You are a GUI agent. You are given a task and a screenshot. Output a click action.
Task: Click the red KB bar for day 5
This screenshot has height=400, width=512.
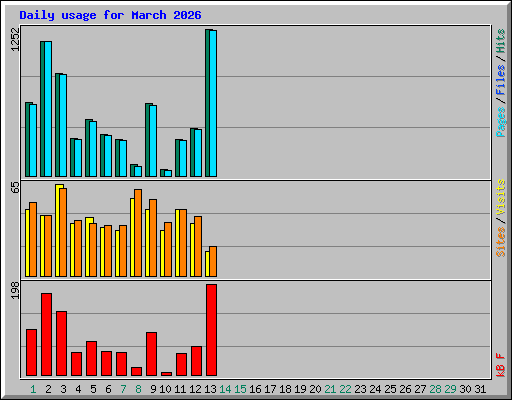click(91, 359)
